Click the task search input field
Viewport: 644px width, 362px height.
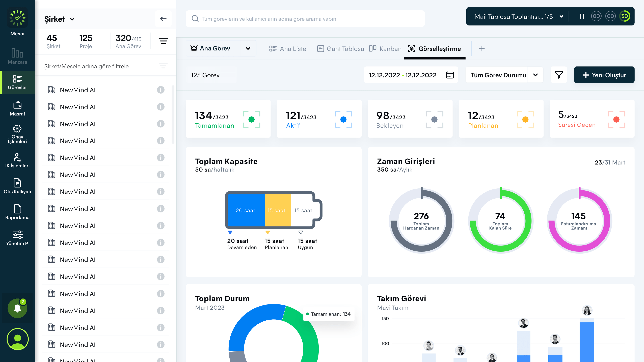click(305, 19)
